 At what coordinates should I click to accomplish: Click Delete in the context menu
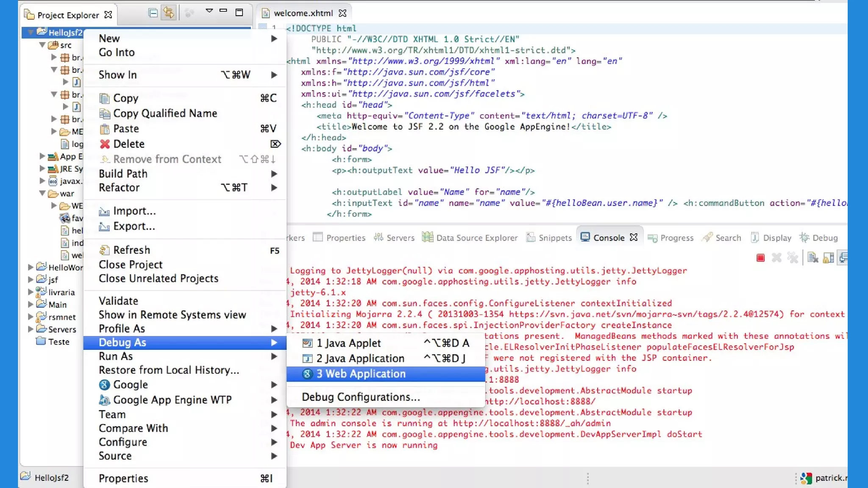tap(128, 144)
